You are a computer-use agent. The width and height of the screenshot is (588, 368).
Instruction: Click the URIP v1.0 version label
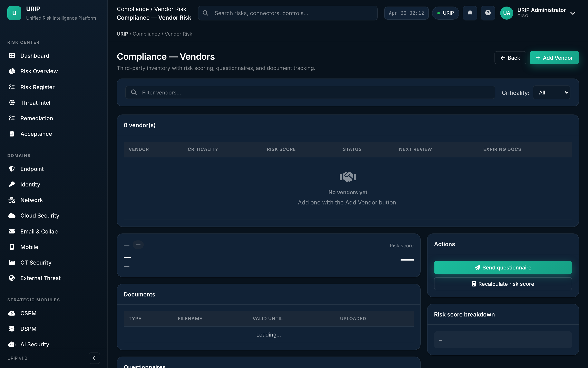[17, 358]
